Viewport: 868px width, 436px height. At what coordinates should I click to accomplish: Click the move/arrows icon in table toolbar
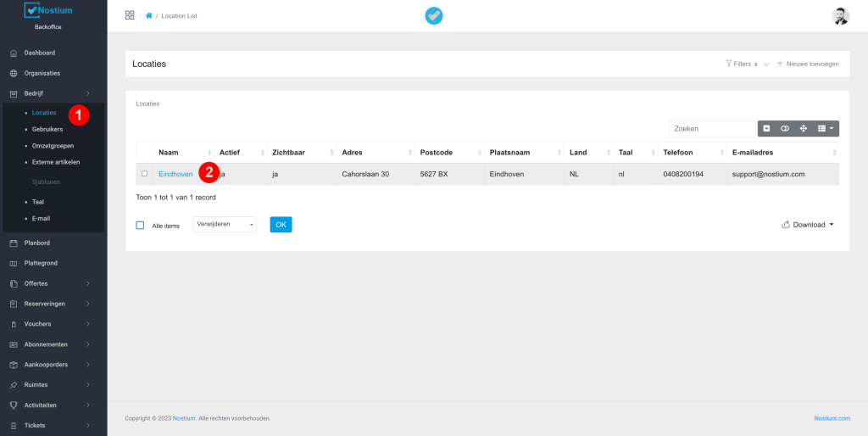pyautogui.click(x=803, y=128)
